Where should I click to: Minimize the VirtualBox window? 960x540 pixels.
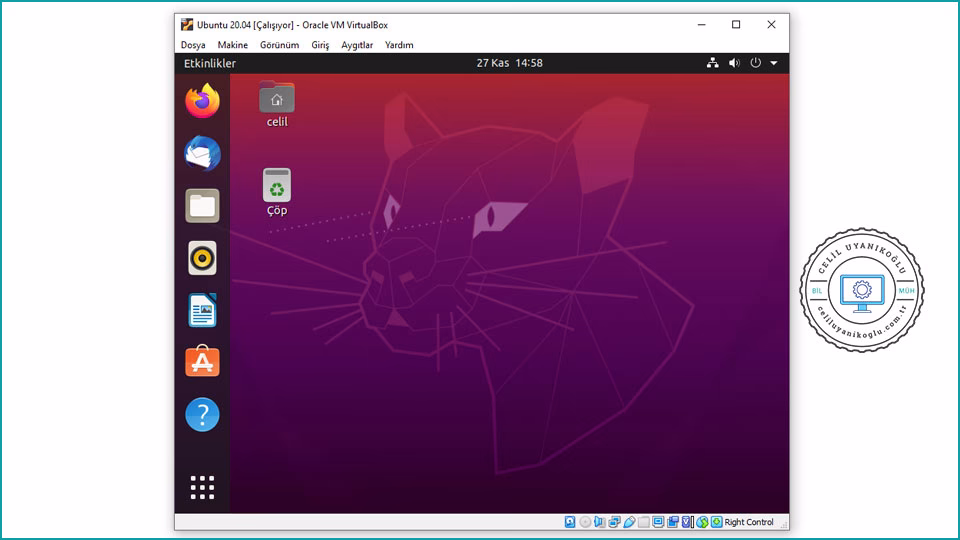702,24
